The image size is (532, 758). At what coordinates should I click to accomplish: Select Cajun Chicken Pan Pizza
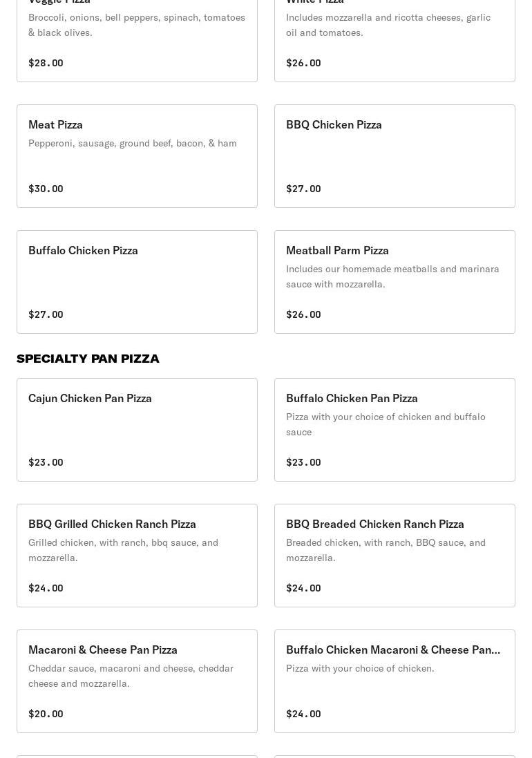click(x=90, y=399)
